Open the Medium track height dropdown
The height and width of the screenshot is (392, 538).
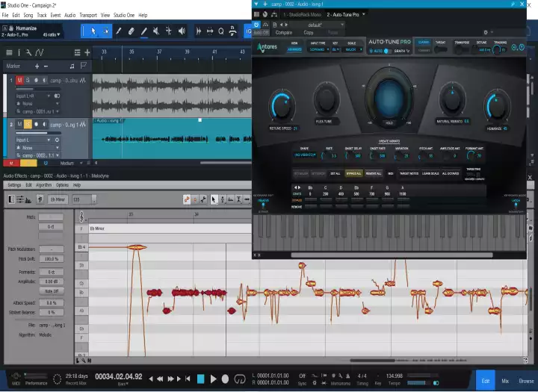(x=71, y=164)
